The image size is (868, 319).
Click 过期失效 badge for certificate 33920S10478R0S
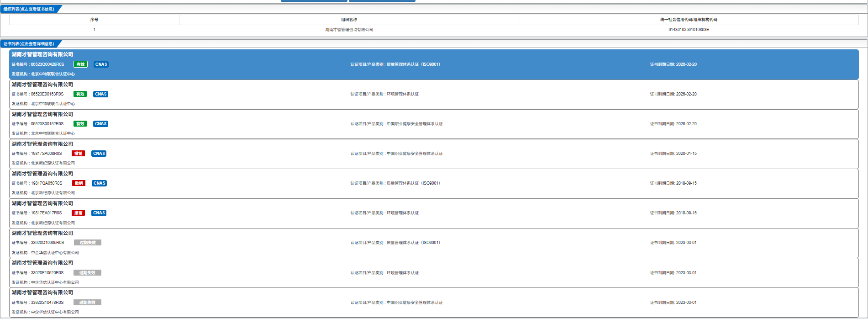[87, 303]
